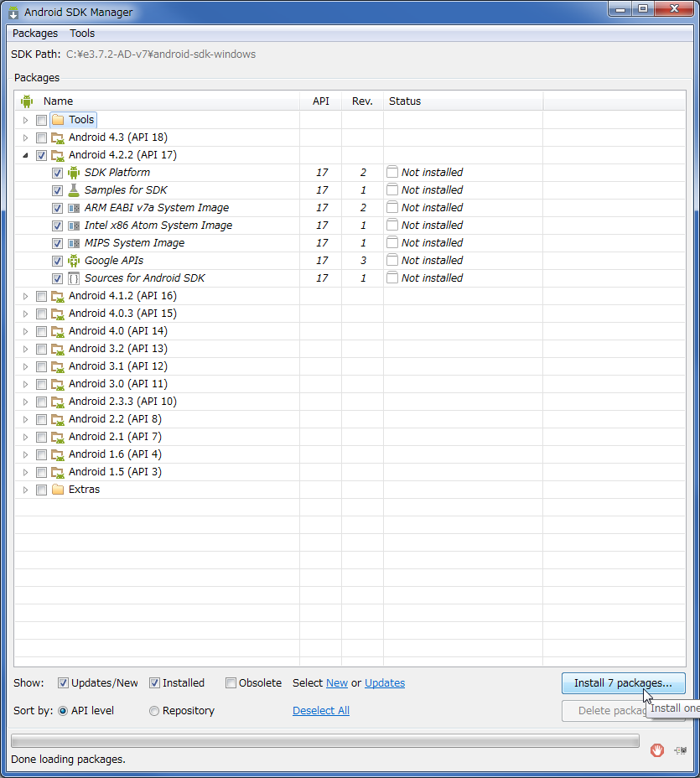Viewport: 700px width, 778px height.
Task: Click the Tools folder icon
Action: 58,120
